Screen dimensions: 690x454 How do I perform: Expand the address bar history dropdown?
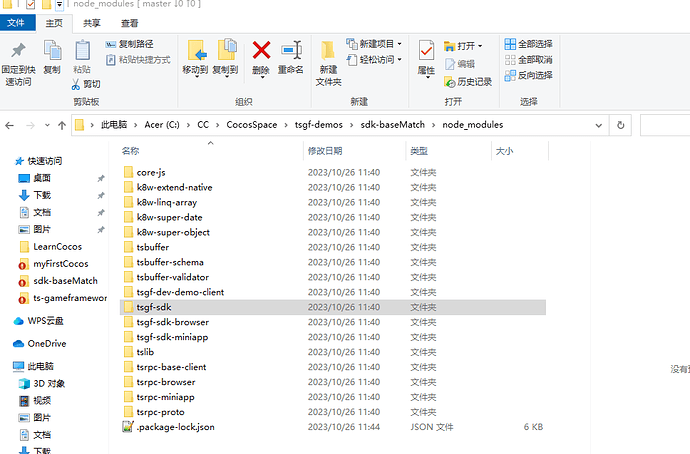pyautogui.click(x=598, y=125)
